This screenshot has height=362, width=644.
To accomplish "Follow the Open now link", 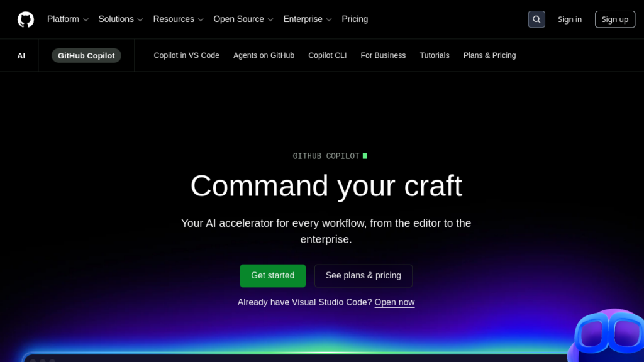I will 395,302.
